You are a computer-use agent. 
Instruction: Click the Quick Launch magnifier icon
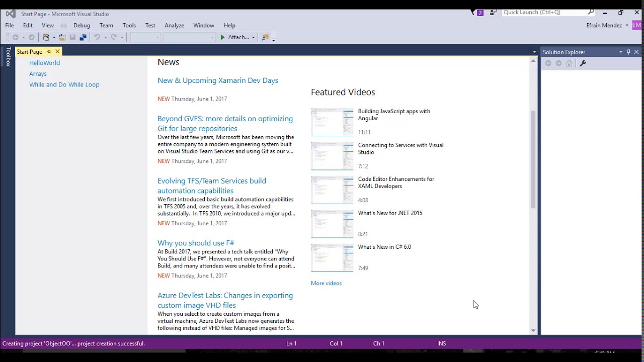591,12
